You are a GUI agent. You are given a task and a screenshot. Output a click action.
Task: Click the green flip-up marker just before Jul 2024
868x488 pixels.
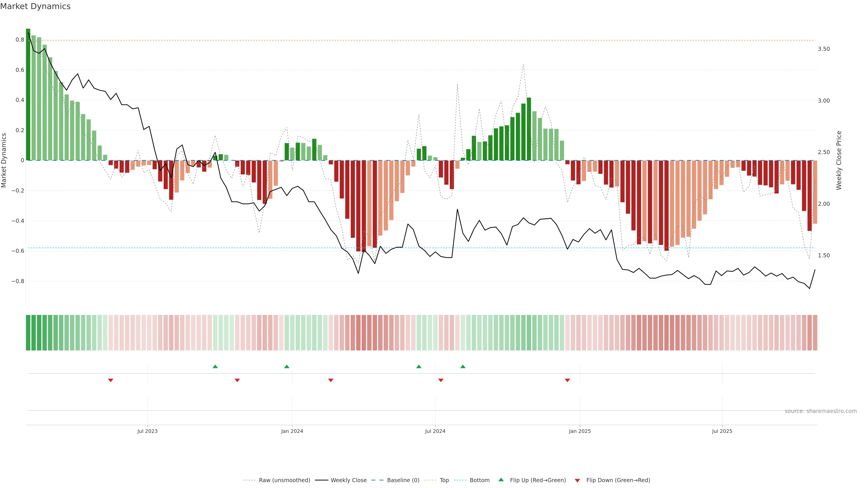(x=419, y=366)
